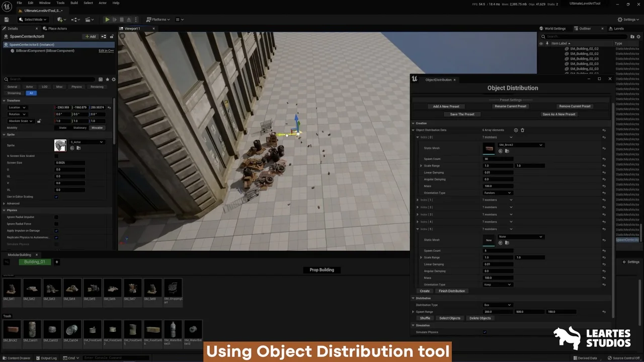This screenshot has height=362, width=644.
Task: Click the Save icon in main toolbar
Action: (x=7, y=20)
